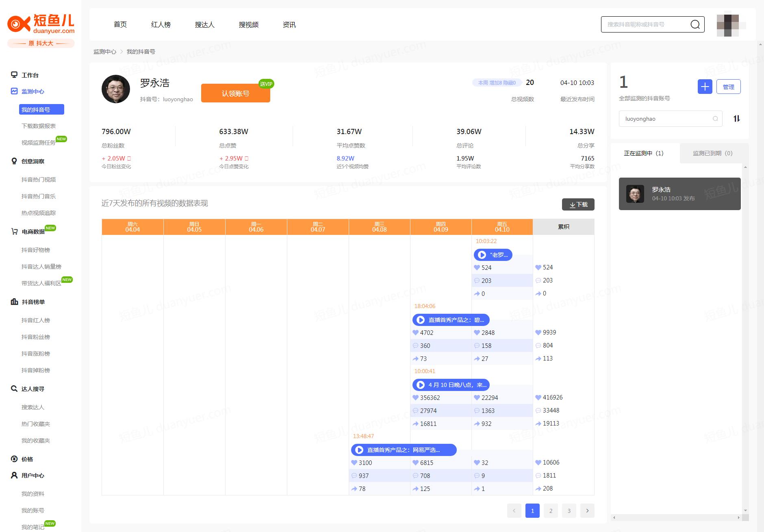Expand the 电商数据 sidebar section

(33, 232)
